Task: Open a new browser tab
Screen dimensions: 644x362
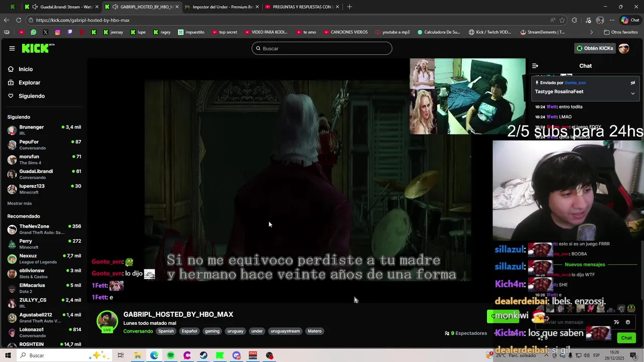Action: pos(349,7)
